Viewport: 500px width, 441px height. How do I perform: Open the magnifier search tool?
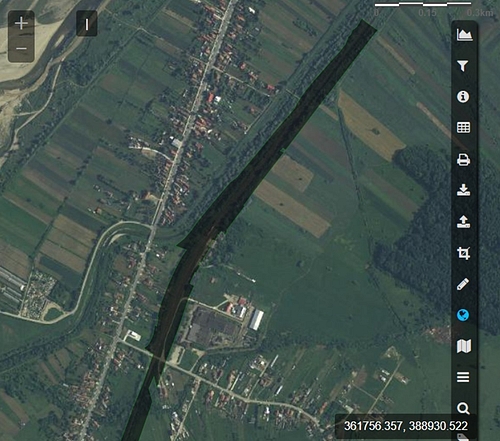tap(463, 408)
